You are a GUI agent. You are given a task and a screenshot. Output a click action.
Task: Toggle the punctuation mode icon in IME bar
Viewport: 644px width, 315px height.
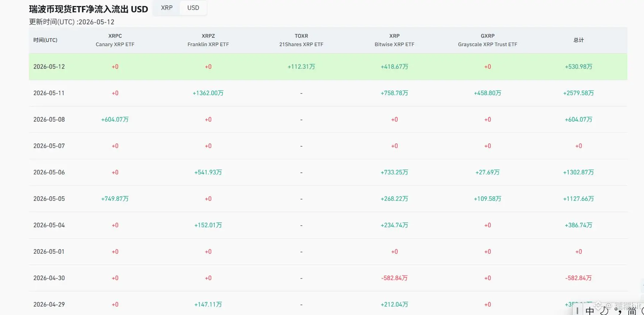[x=618, y=311]
